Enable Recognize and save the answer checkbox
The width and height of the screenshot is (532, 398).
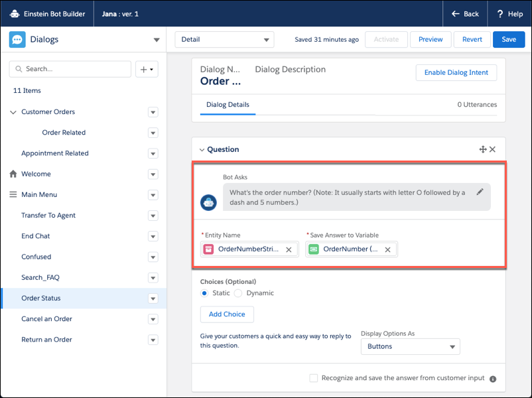[314, 378]
